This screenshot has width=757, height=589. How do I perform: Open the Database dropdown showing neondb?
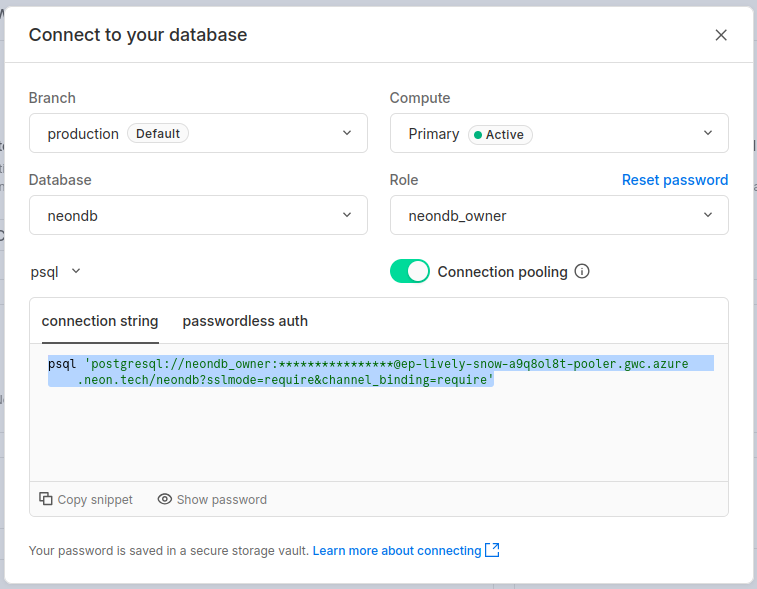point(198,215)
